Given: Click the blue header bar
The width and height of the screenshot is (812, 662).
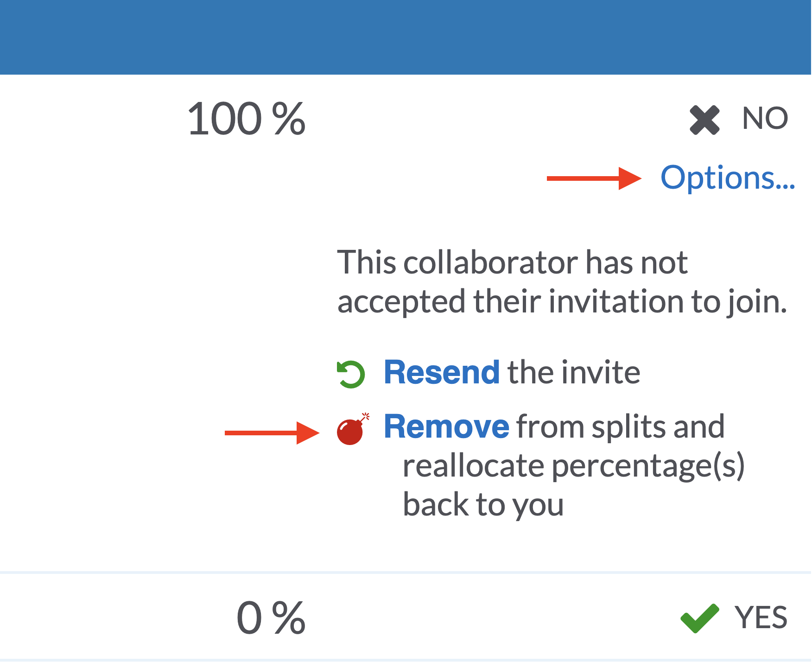Looking at the screenshot, I should 406,37.
